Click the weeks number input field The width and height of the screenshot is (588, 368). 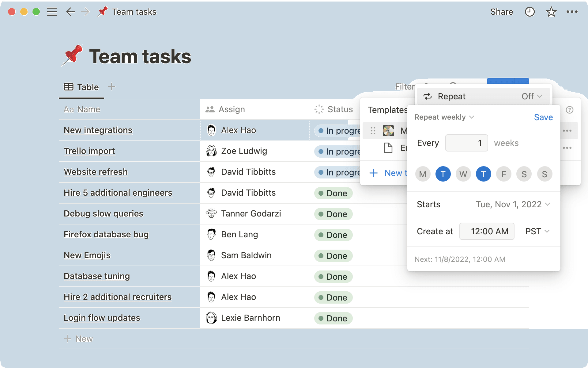[466, 143]
